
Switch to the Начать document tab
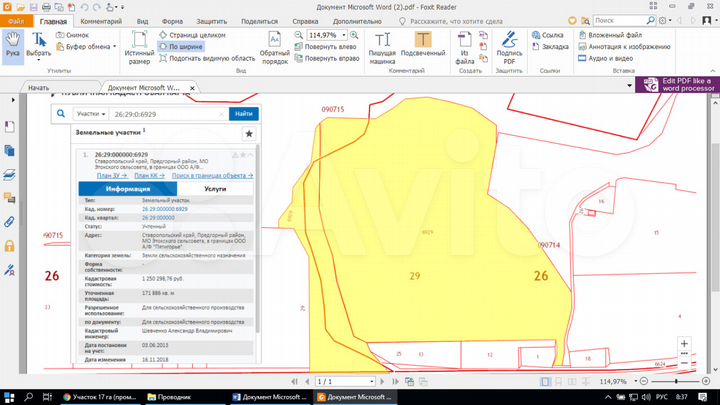coord(39,88)
